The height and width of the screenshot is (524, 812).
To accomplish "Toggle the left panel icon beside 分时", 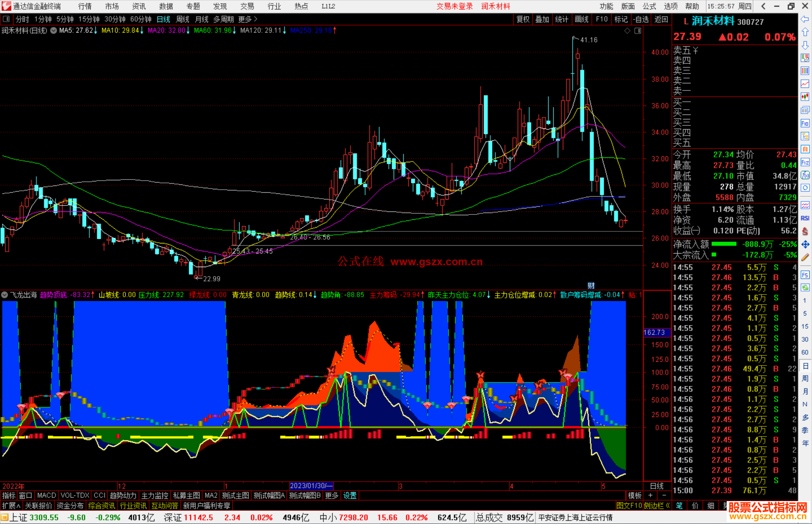I will click(6, 19).
